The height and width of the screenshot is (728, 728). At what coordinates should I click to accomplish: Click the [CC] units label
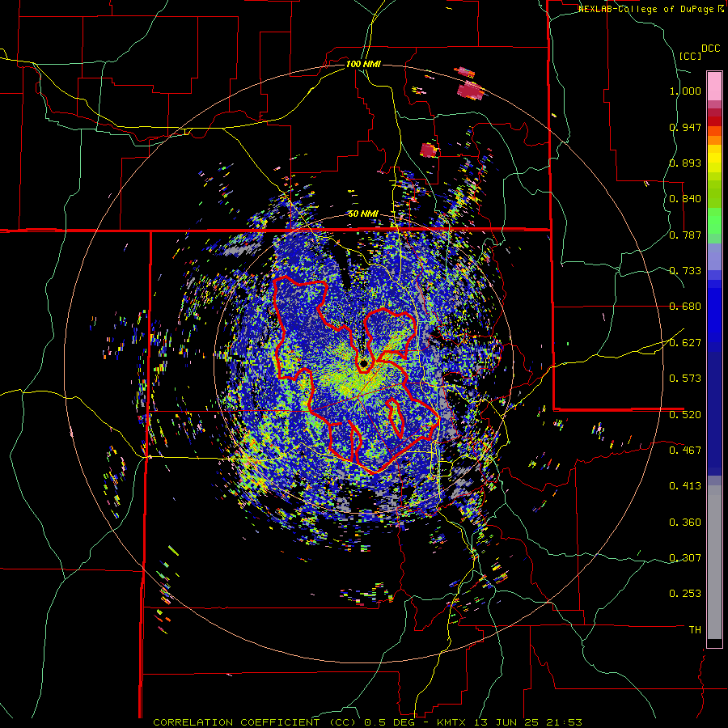point(691,56)
